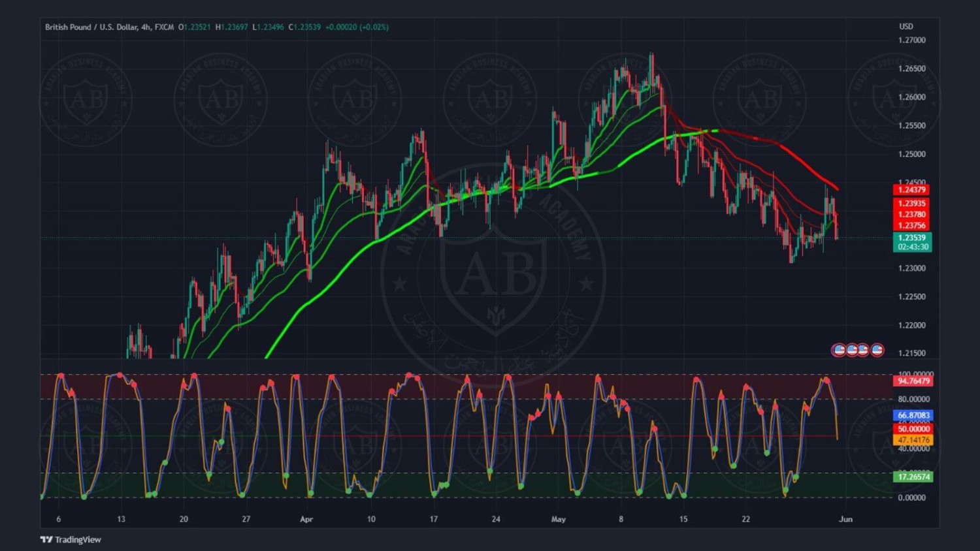Image resolution: width=980 pixels, height=551 pixels.
Task: Click the 1.23000 price axis label
Action: coord(912,268)
